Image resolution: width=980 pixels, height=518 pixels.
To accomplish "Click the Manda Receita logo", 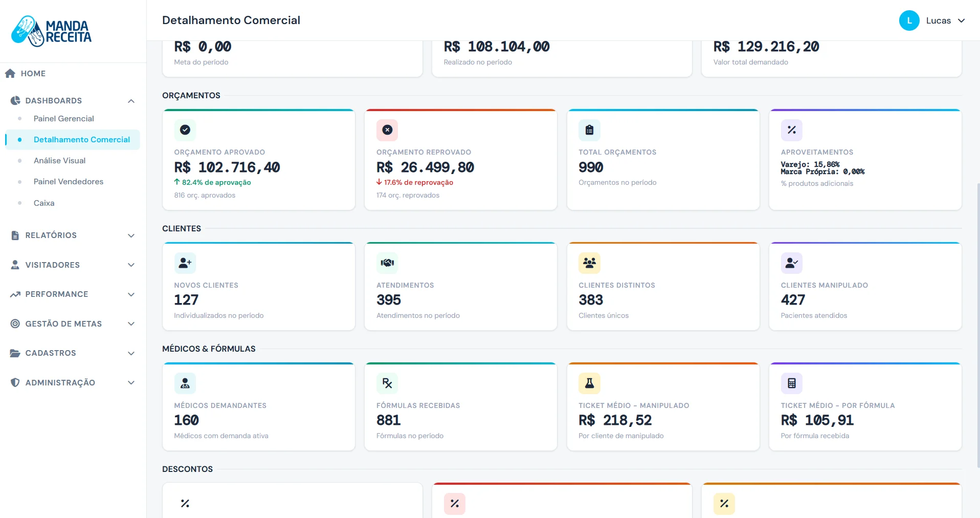I will (x=51, y=31).
